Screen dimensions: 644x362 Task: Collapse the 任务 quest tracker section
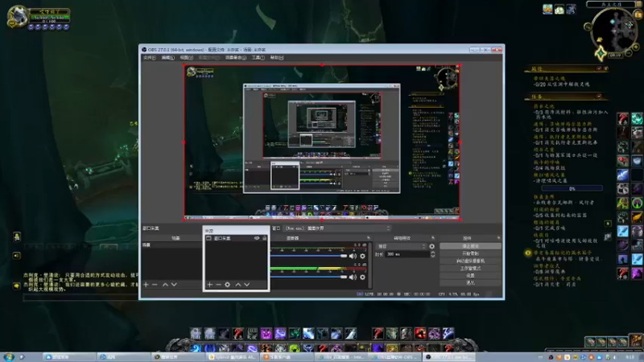tap(599, 96)
